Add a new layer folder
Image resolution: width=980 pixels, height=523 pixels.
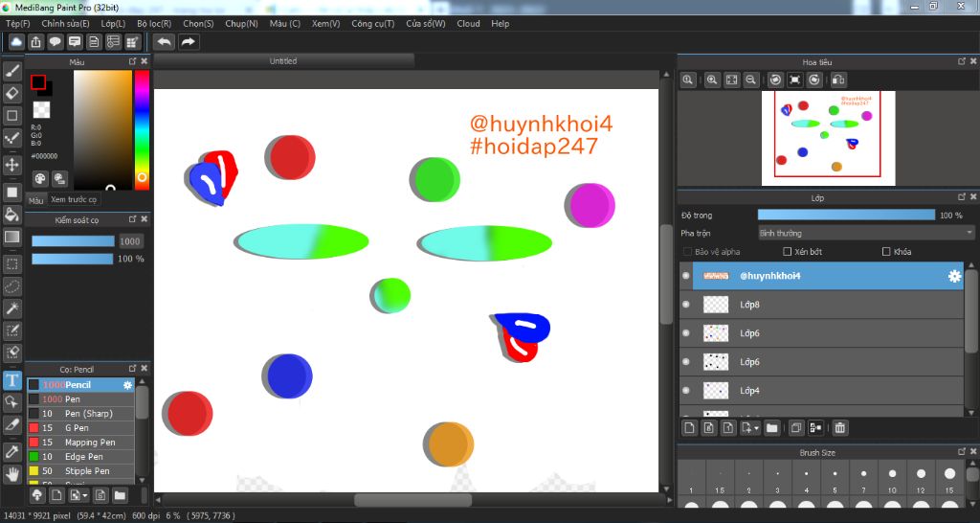pyautogui.click(x=772, y=428)
